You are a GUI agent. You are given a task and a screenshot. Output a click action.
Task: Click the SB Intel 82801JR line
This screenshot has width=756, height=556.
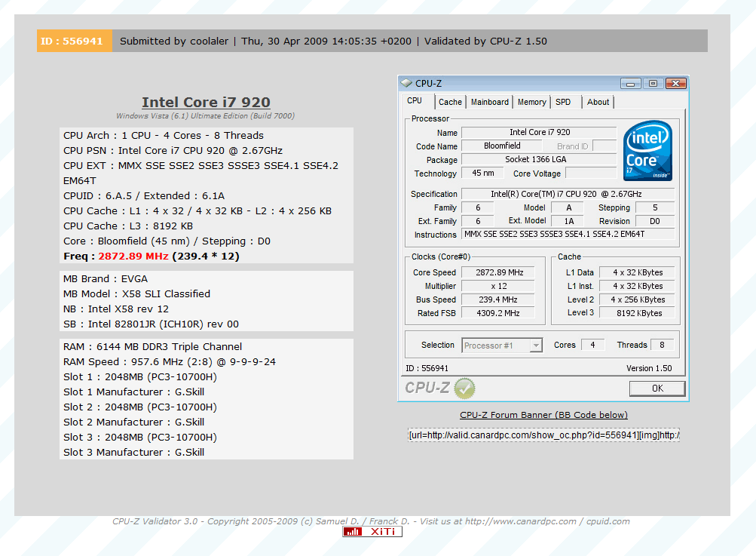152,324
